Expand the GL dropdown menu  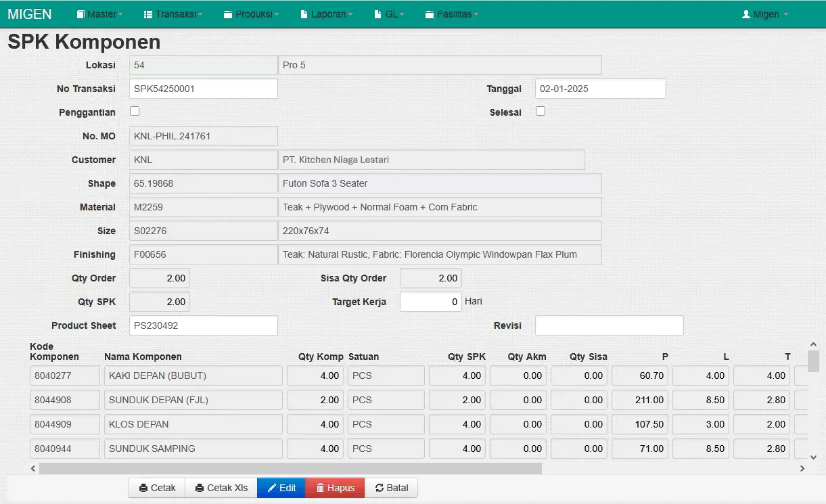[389, 14]
